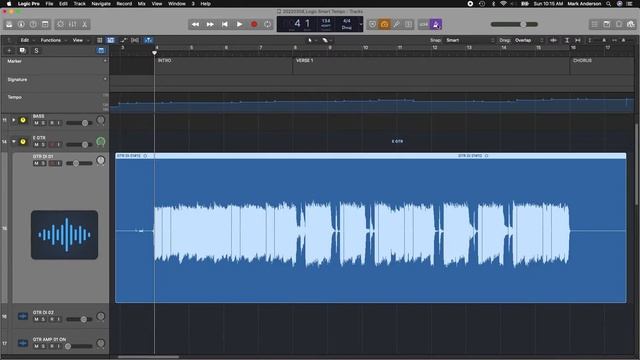This screenshot has width=640, height=360.
Task: Toggle the orange Solo mode button
Action: point(384,24)
